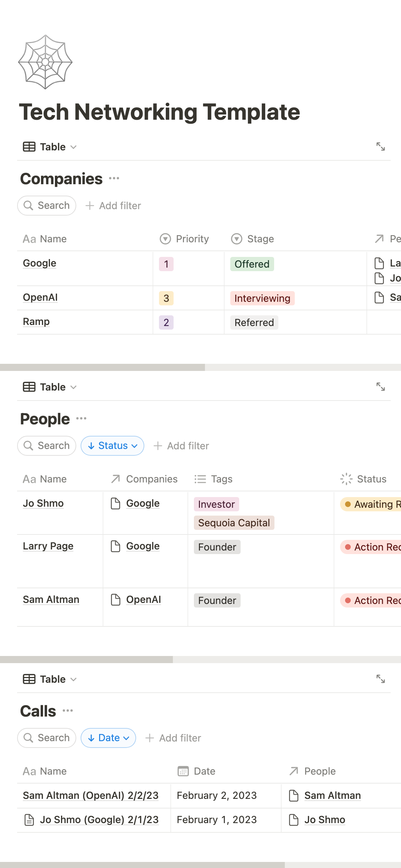Viewport: 401px width, 868px height.
Task: Open the People three-dot options menu
Action: (x=81, y=418)
